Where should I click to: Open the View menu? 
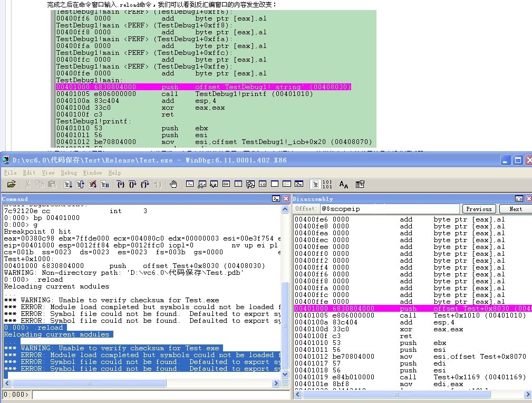[x=48, y=173]
